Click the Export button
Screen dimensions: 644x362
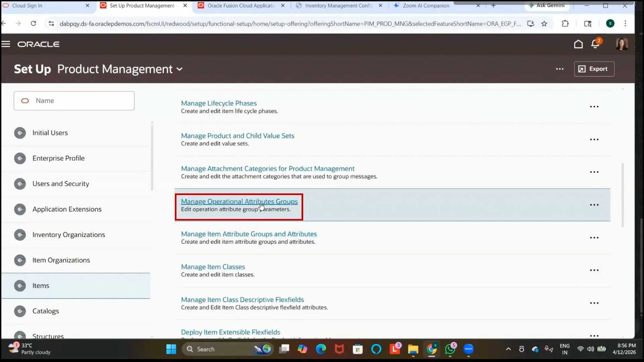[x=594, y=69]
